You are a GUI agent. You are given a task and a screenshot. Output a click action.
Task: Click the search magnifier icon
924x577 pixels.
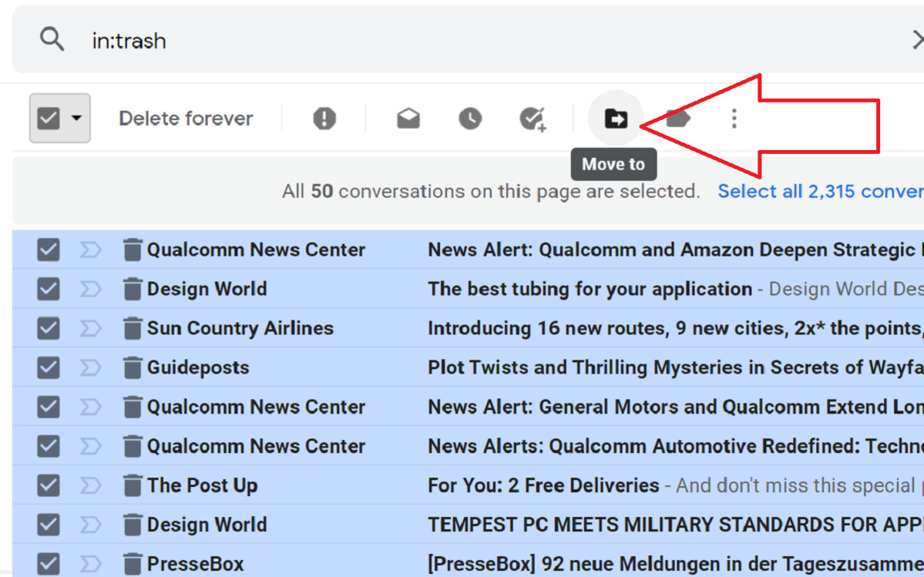(52, 40)
